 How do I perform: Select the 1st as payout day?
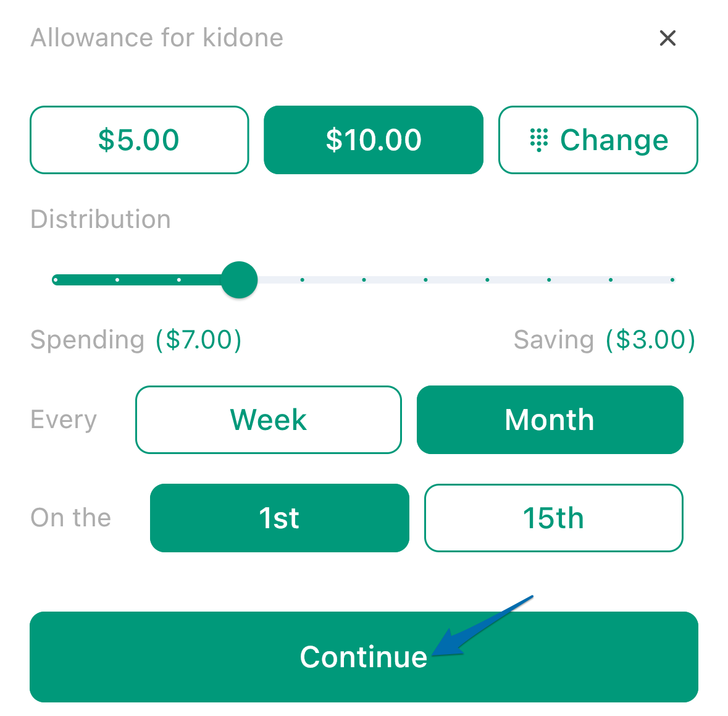pos(280,518)
